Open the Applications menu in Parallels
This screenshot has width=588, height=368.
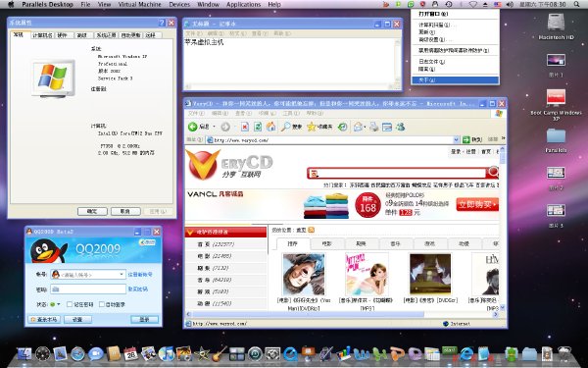[243, 5]
